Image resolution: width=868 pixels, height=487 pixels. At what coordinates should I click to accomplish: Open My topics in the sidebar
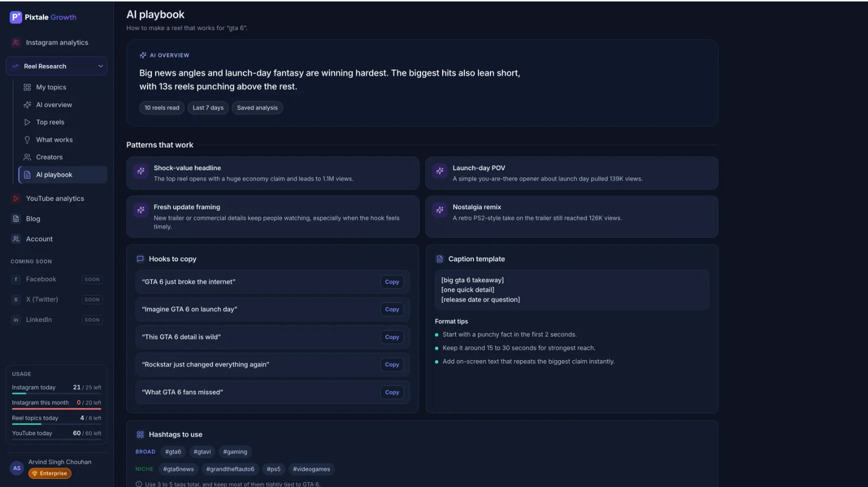[x=62, y=87]
